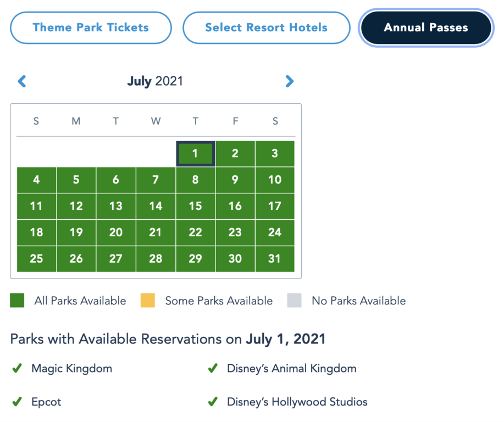
Task: Choose July 4 calendar date
Action: click(x=37, y=180)
